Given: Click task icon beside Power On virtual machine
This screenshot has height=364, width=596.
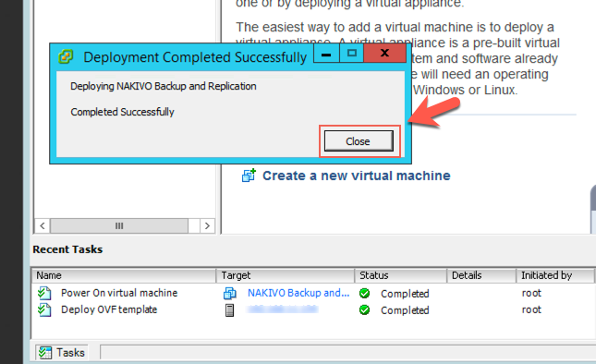Looking at the screenshot, I should 44,293.
